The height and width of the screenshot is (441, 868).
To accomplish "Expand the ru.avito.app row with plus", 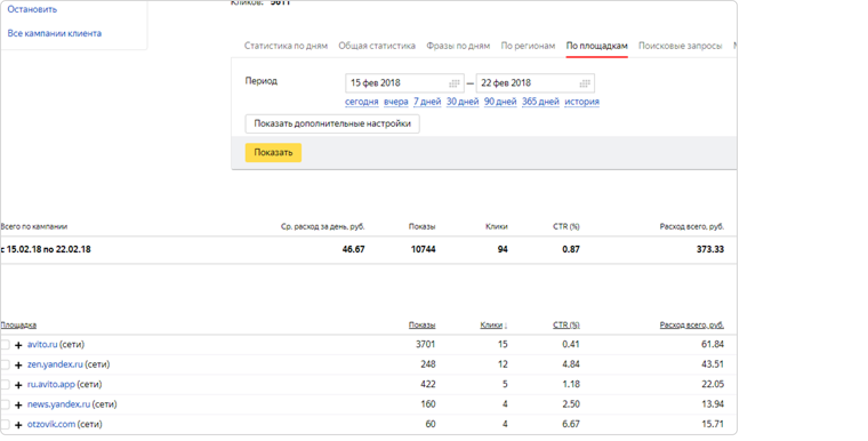I will click(19, 386).
